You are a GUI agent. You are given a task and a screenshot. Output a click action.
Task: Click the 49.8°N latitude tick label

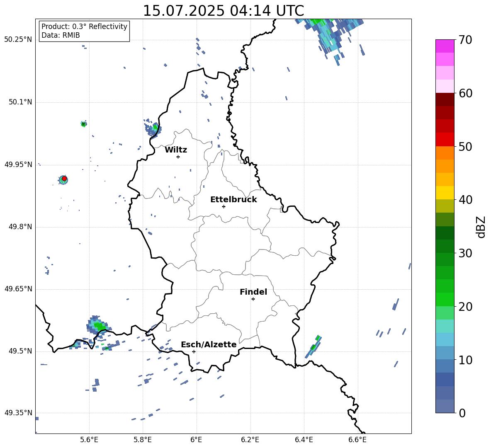point(20,227)
